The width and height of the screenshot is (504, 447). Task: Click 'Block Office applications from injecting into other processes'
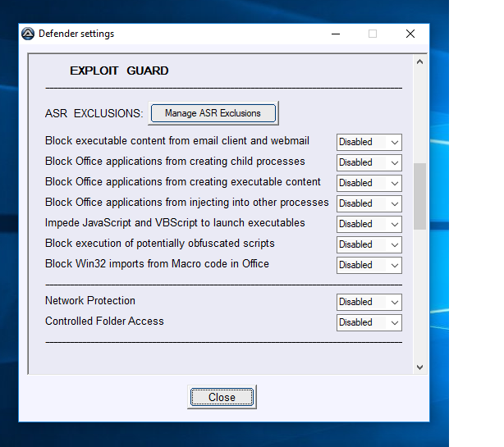point(187,203)
